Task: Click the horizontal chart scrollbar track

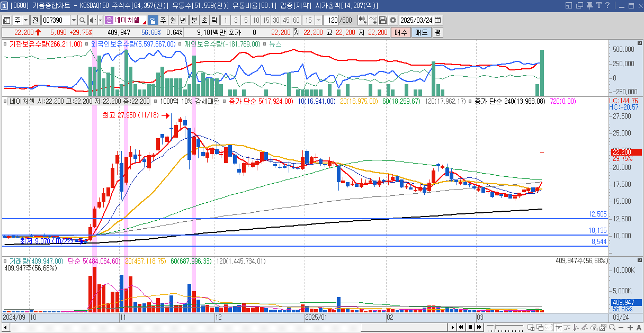Action: (x=228, y=327)
